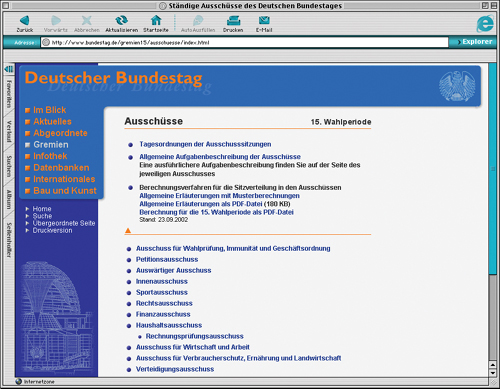Click the Druckversion link in sidebar

click(x=52, y=230)
